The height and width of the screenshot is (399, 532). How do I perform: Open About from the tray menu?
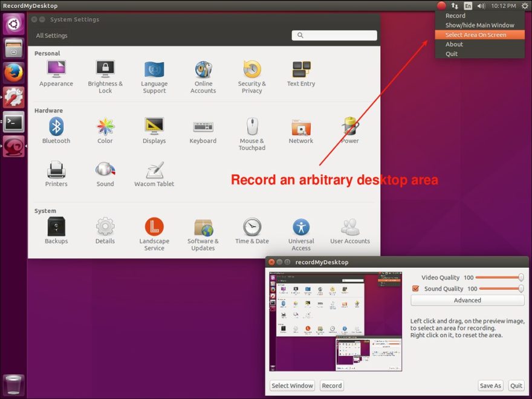(480, 44)
